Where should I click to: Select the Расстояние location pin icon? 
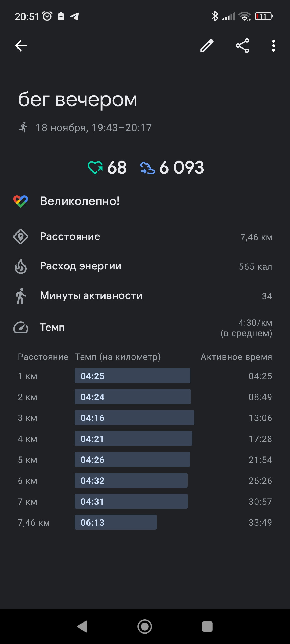pyautogui.click(x=21, y=237)
